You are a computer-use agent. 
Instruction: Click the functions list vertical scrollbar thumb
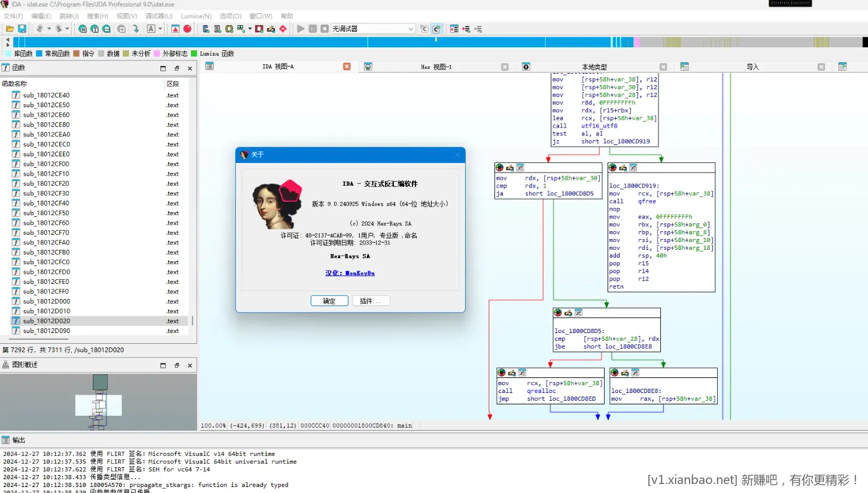coord(192,321)
